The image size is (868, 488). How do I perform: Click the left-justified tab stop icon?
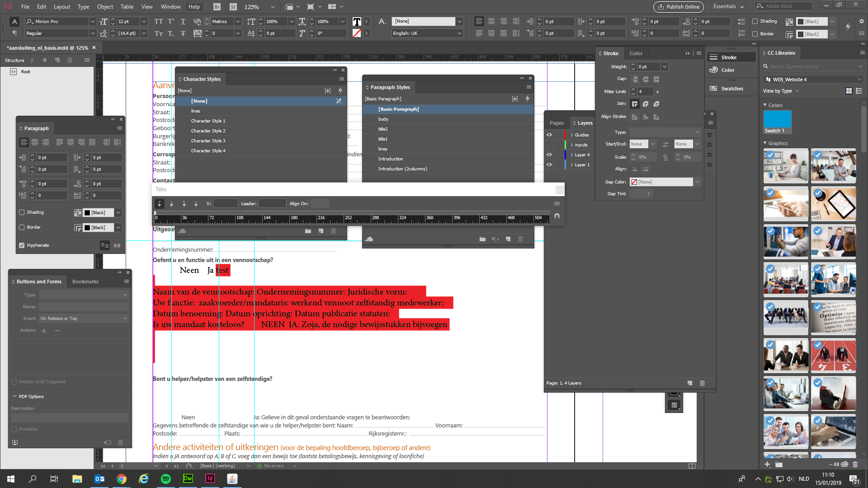click(x=159, y=204)
